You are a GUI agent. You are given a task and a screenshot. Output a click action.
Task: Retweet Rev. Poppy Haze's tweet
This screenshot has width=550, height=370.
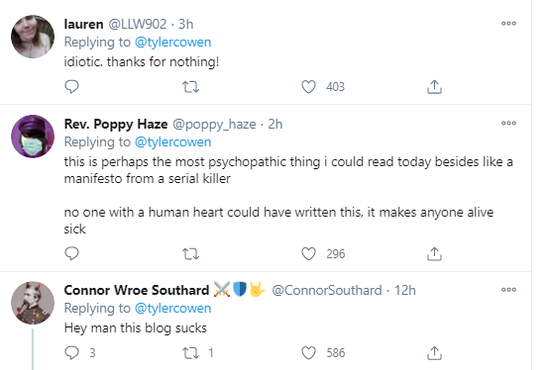191,254
